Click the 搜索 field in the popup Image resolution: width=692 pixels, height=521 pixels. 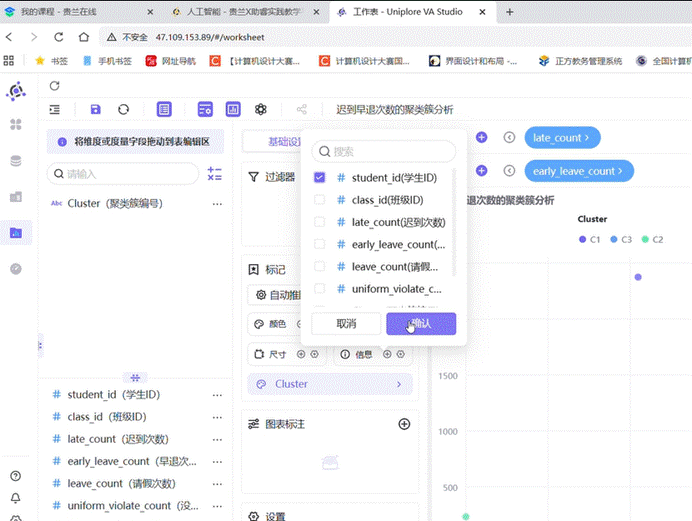tap(384, 151)
